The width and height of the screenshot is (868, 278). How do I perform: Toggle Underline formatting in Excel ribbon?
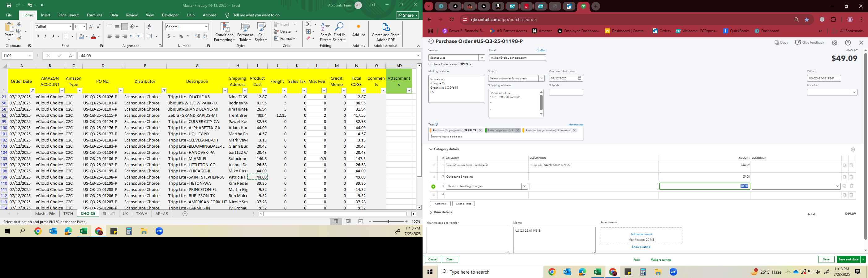point(53,36)
